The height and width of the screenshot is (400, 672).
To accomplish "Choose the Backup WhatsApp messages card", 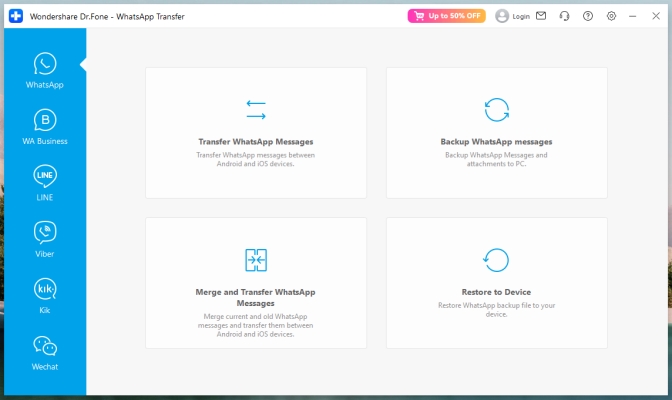I will [x=496, y=133].
